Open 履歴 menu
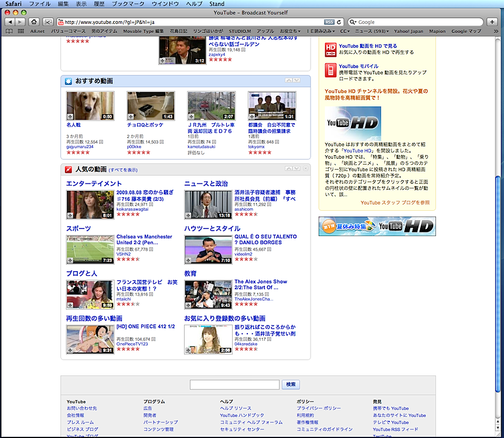This screenshot has width=504, height=438. [x=99, y=4]
